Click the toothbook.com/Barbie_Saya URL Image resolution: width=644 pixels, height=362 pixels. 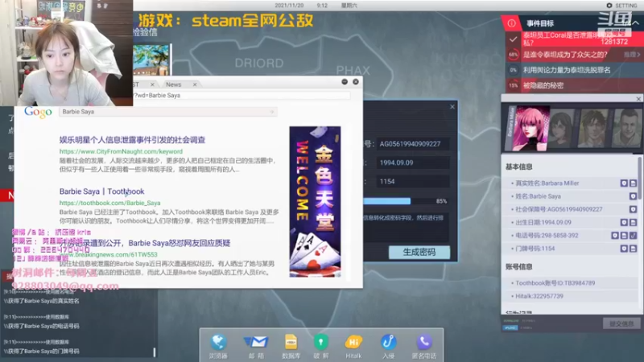[109, 203]
